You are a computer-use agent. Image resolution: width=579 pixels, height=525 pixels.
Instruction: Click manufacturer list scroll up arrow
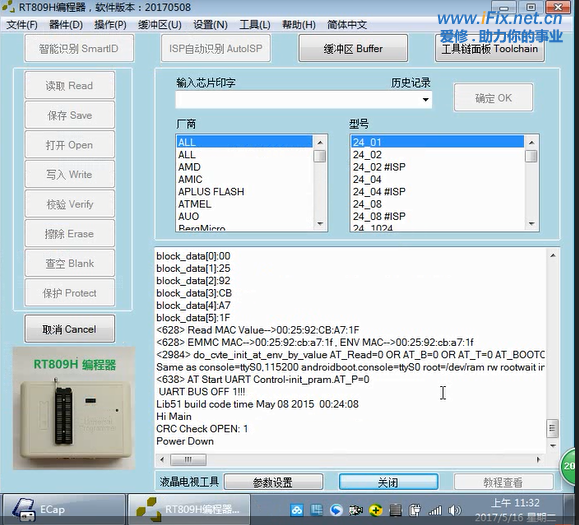(320, 143)
